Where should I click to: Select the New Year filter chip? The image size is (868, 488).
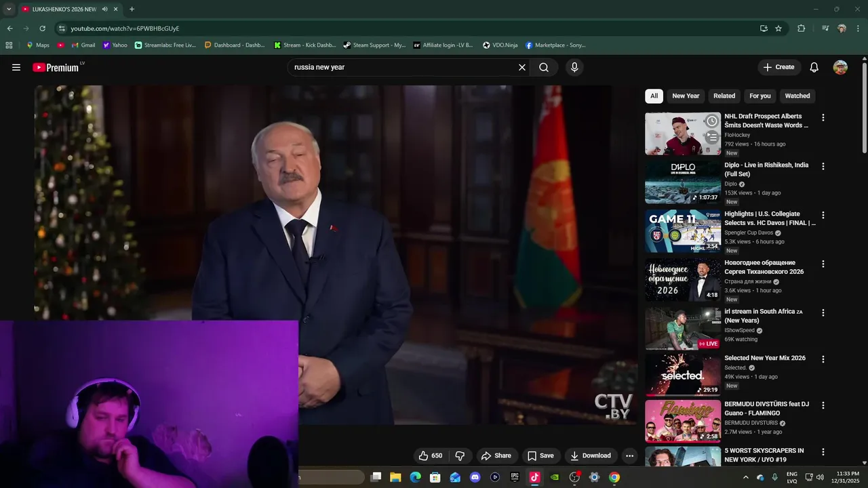(686, 96)
